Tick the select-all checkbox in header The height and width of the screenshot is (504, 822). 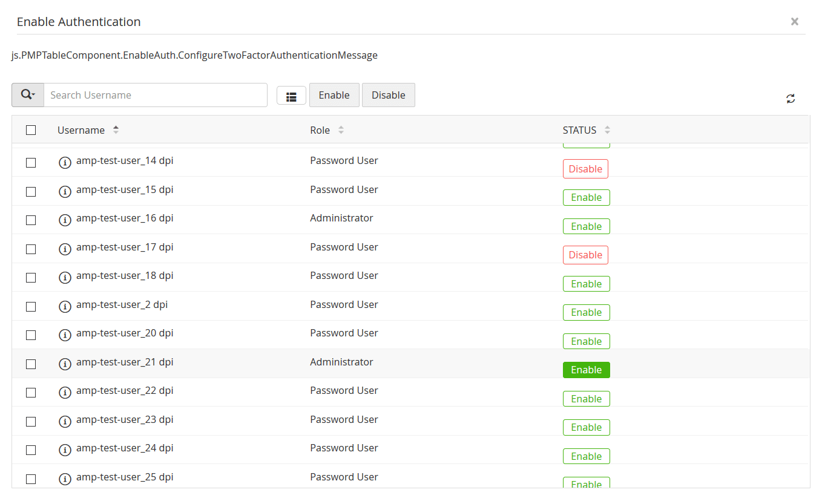tap(31, 130)
